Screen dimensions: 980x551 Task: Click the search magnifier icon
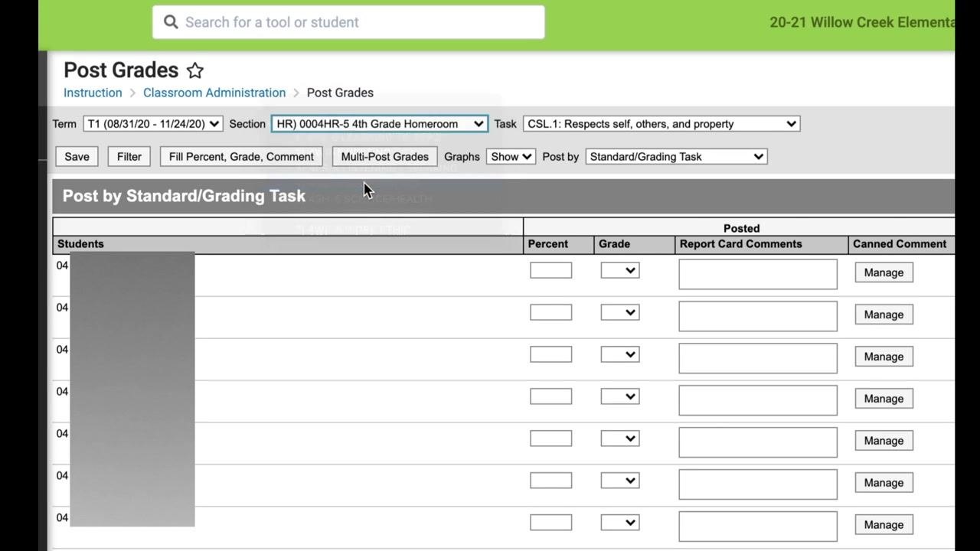[171, 22]
